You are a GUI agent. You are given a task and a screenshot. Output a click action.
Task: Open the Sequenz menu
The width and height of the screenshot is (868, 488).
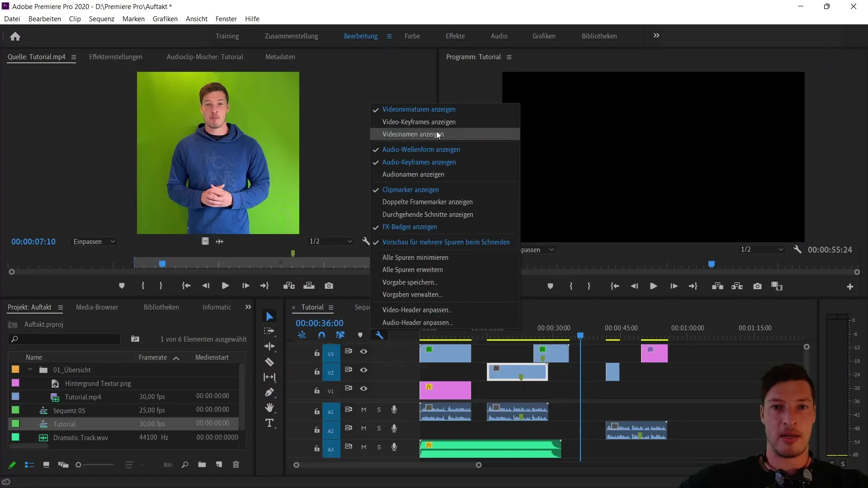click(x=102, y=19)
